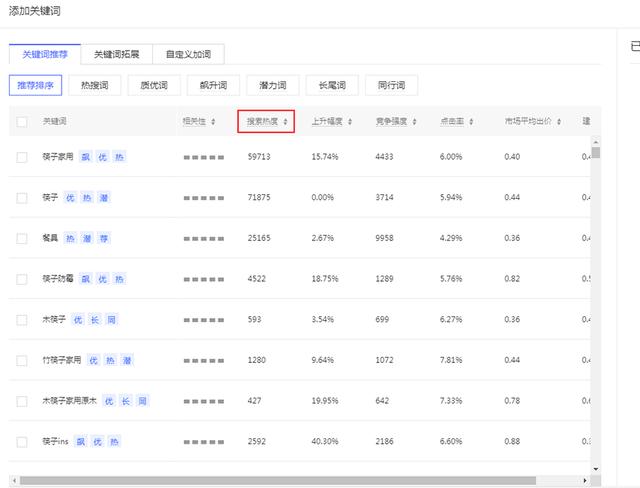
Task: Sort by 搜索热度 column arrows
Action: click(285, 122)
